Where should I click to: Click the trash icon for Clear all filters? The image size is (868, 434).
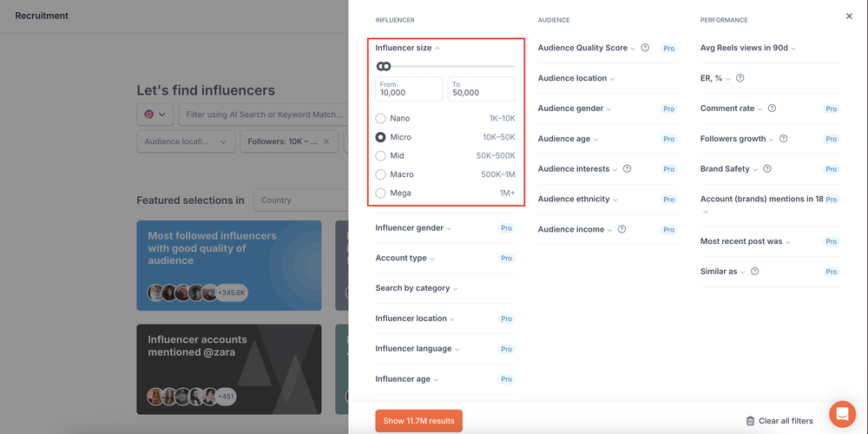(x=750, y=421)
